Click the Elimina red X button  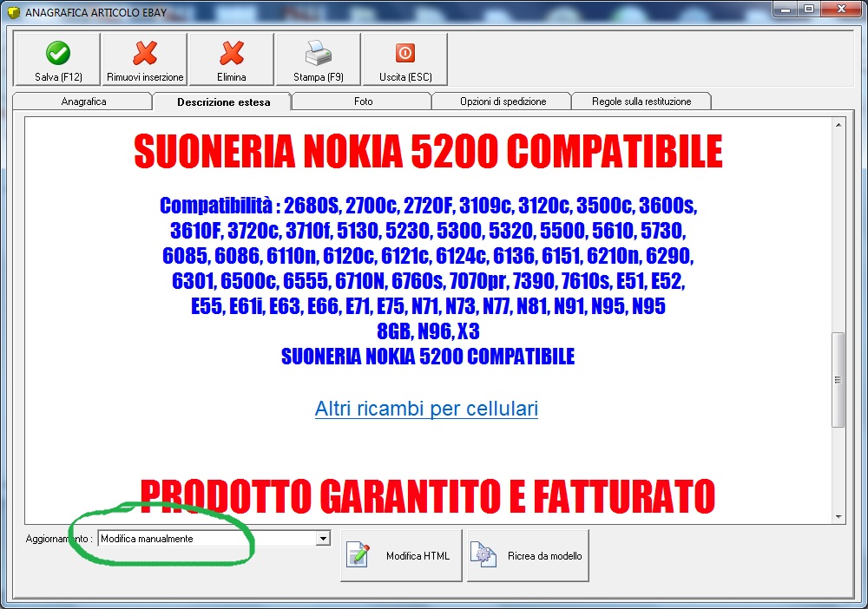(232, 59)
